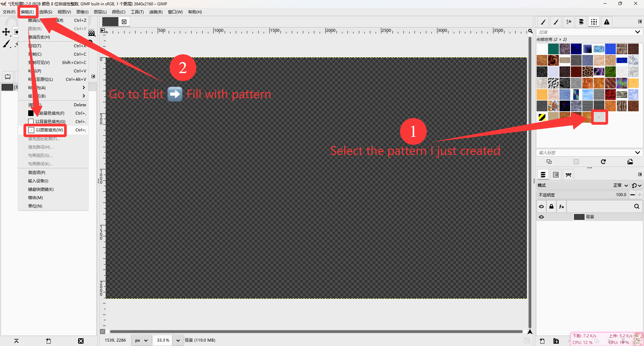This screenshot has width=644, height=346.
Task: Click the ruler corner icon at canvas top-left
Action: 103,31
